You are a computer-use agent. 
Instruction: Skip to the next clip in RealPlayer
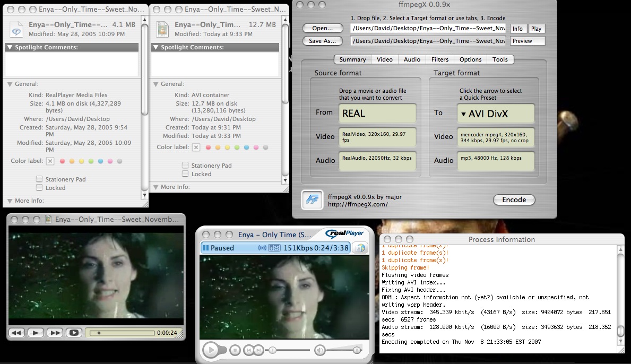coord(259,350)
